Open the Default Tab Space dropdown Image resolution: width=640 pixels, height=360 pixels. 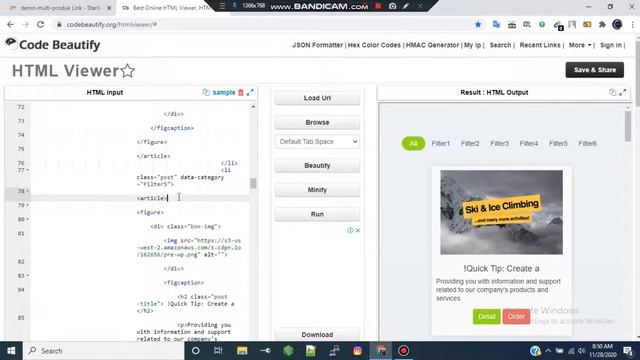click(x=317, y=142)
